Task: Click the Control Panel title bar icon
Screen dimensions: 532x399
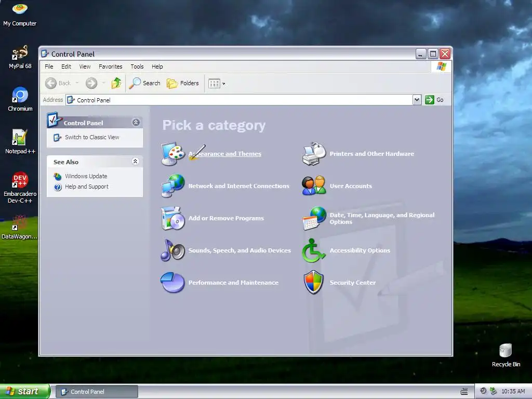Action: [x=45, y=54]
